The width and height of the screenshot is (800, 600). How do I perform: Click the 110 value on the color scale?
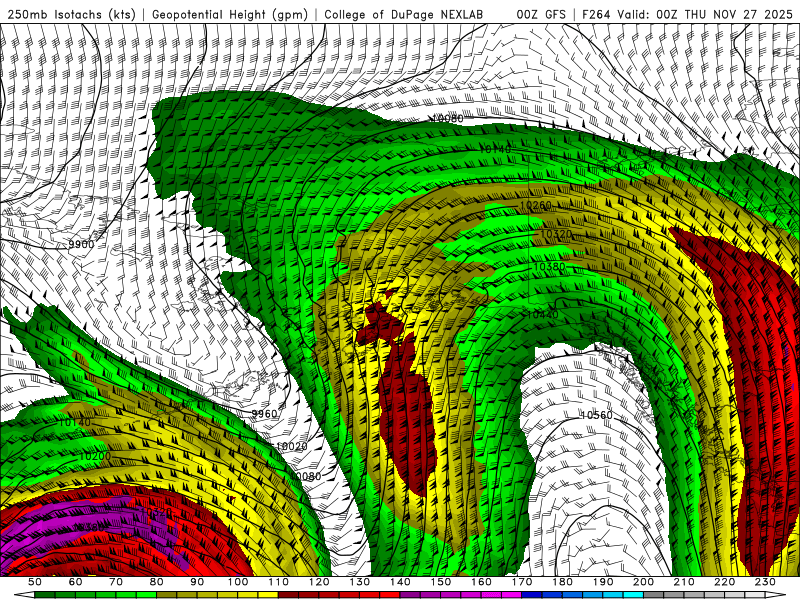pyautogui.click(x=279, y=582)
